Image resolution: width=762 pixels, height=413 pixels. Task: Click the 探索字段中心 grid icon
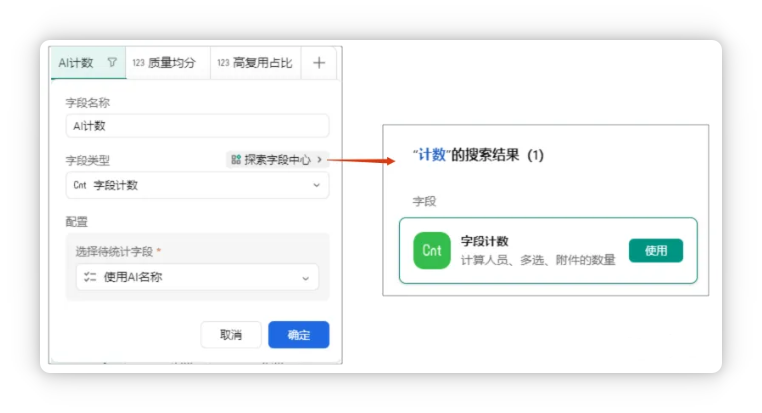[x=236, y=159]
